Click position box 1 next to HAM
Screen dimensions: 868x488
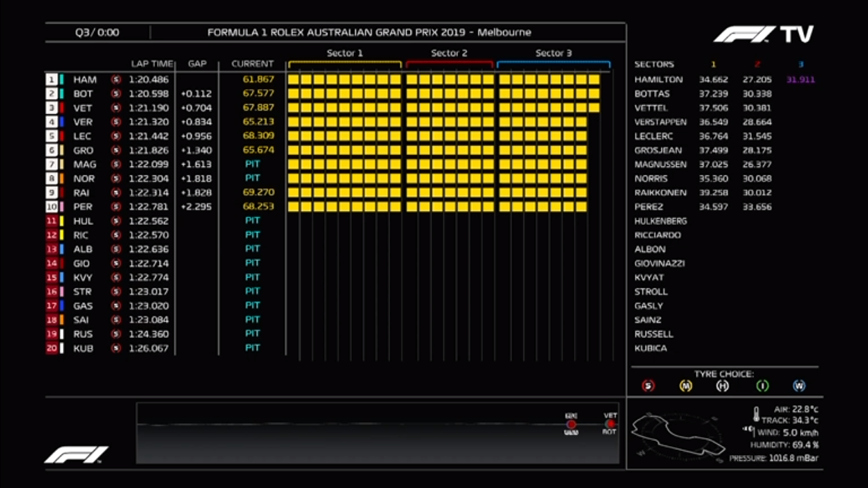[51, 79]
